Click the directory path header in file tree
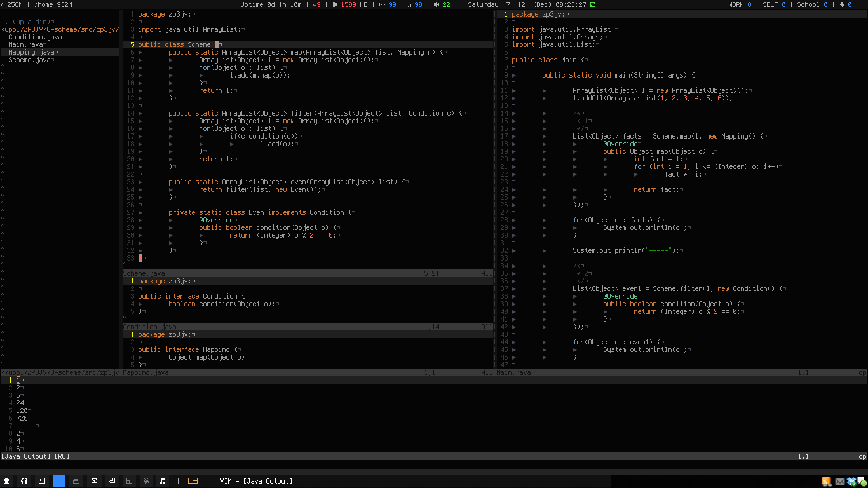This screenshot has width=868, height=488. tap(60, 29)
